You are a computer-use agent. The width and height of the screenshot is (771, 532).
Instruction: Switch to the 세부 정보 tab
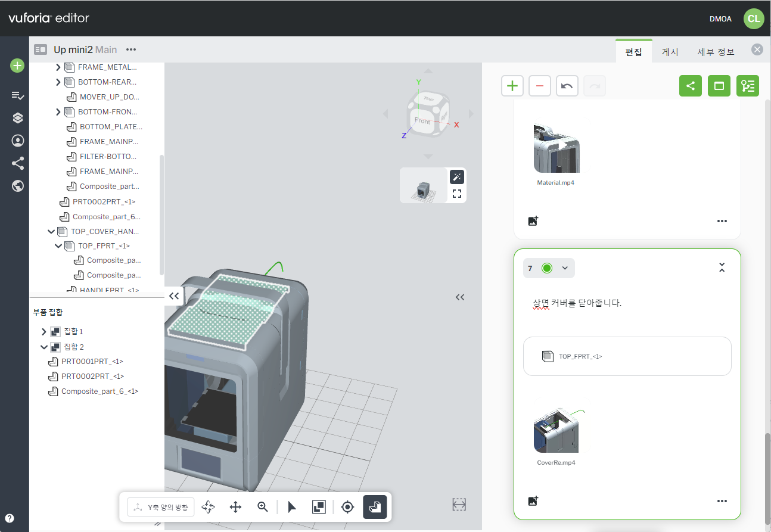coord(716,52)
